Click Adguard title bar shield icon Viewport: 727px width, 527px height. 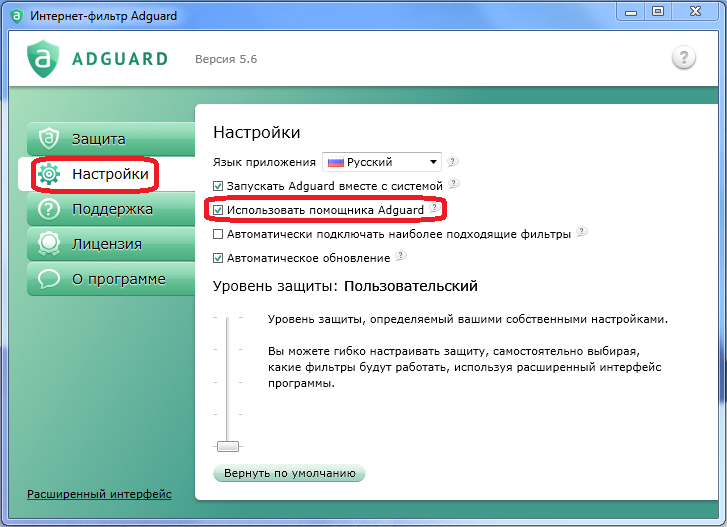(17, 16)
